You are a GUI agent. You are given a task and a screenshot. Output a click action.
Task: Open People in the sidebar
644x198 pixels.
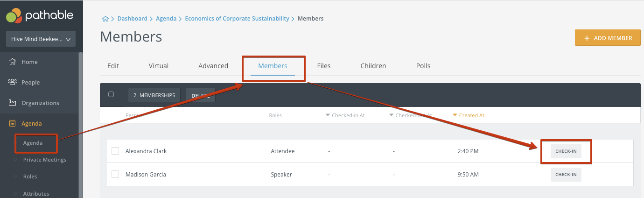[30, 82]
